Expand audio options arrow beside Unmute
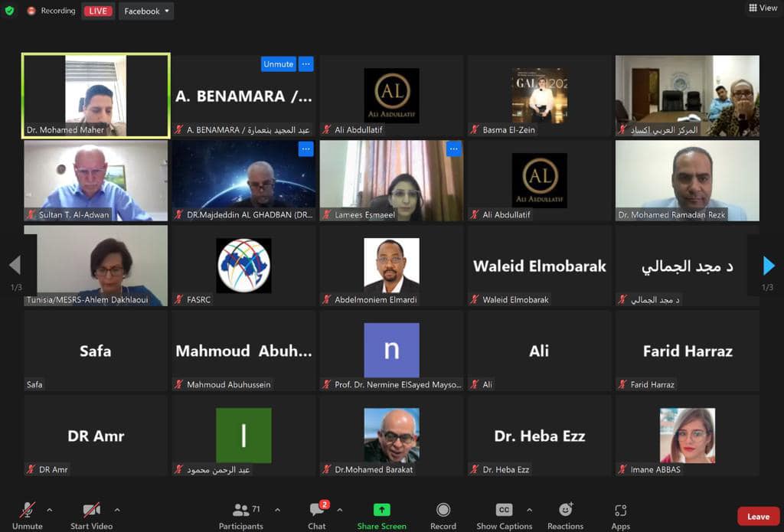This screenshot has height=532, width=784. click(x=50, y=510)
